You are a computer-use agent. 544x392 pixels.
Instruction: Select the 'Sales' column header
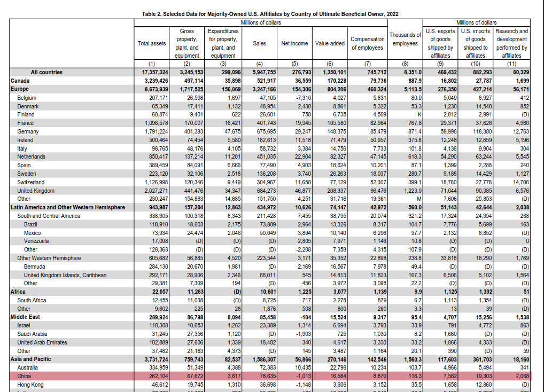[x=260, y=43]
